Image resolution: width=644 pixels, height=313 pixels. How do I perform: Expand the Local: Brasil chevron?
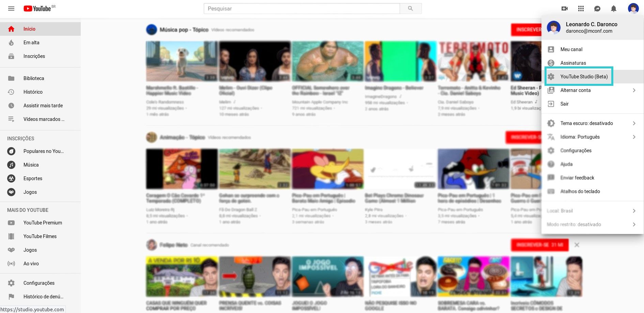tap(634, 211)
